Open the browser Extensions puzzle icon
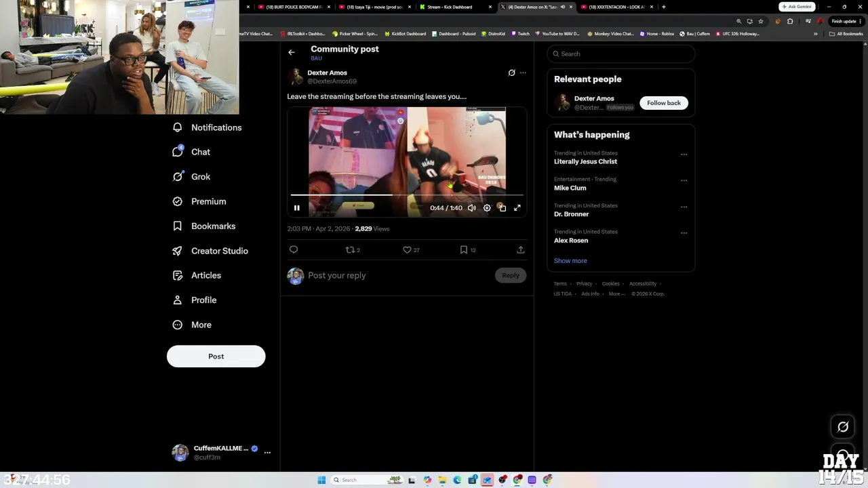The image size is (868, 488). coord(790,21)
